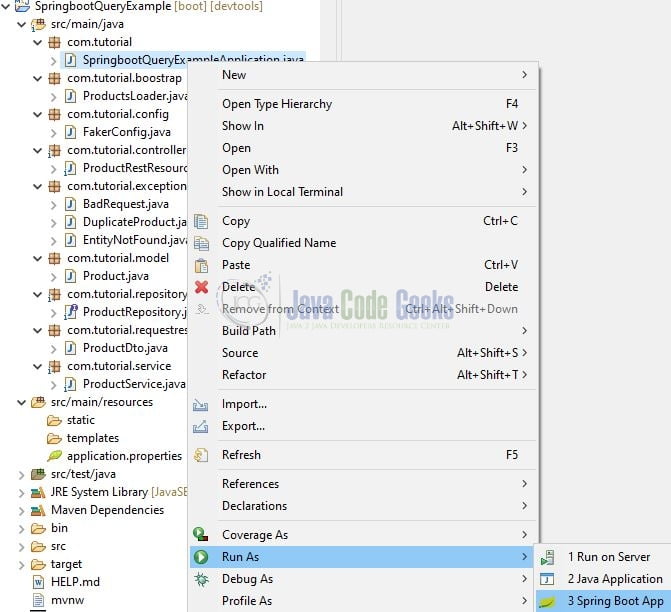Collapse the com.tutorial.model package
671x612 pixels.
pyautogui.click(x=38, y=258)
